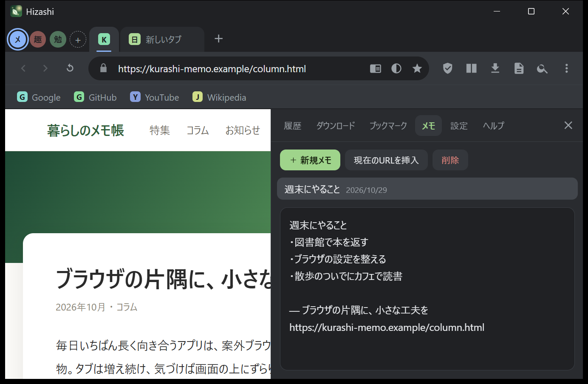588x384 pixels.
Task: Select the メモ panel tab
Action: [x=428, y=126]
